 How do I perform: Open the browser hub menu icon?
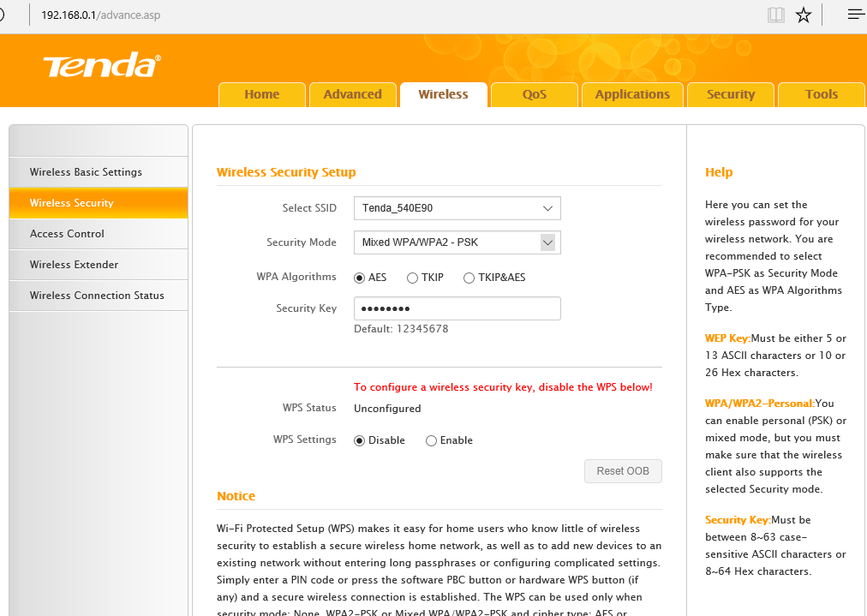[856, 15]
